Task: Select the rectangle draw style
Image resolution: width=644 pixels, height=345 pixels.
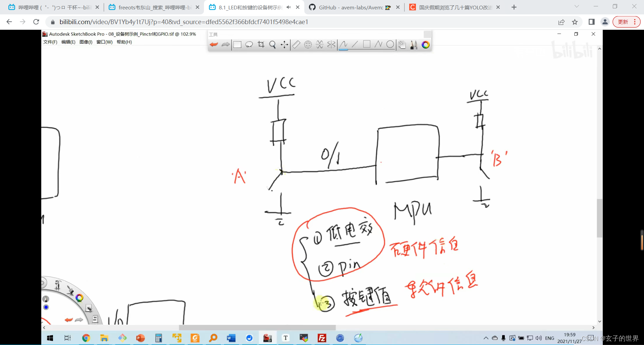Action: 367,45
